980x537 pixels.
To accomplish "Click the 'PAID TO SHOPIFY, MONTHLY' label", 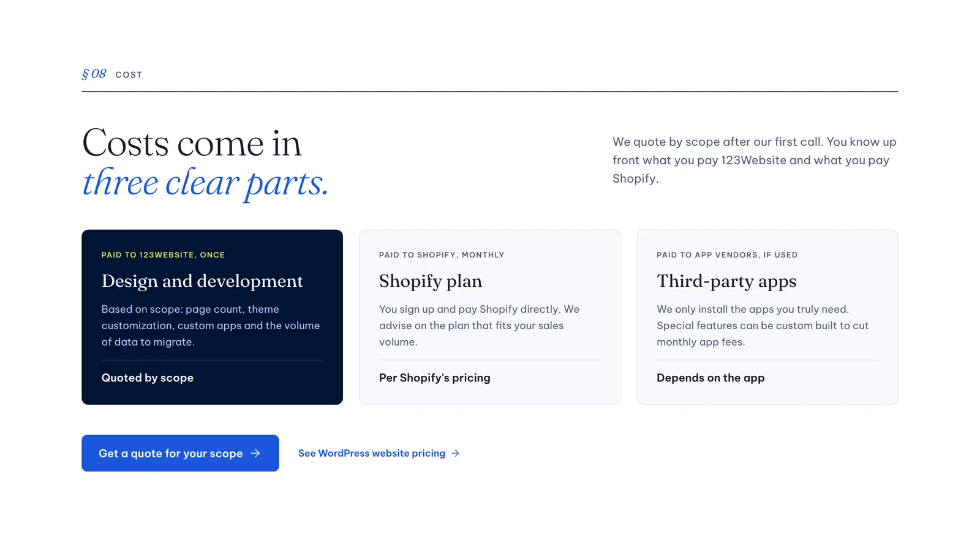I will coord(442,255).
